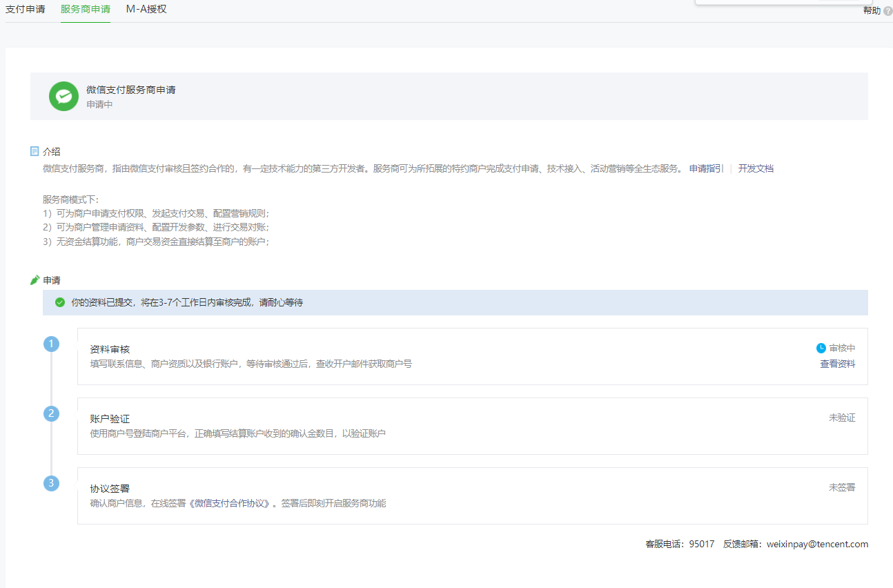This screenshot has width=893, height=588.
Task: Click the green checkmark in the submission notice
Action: (60, 302)
